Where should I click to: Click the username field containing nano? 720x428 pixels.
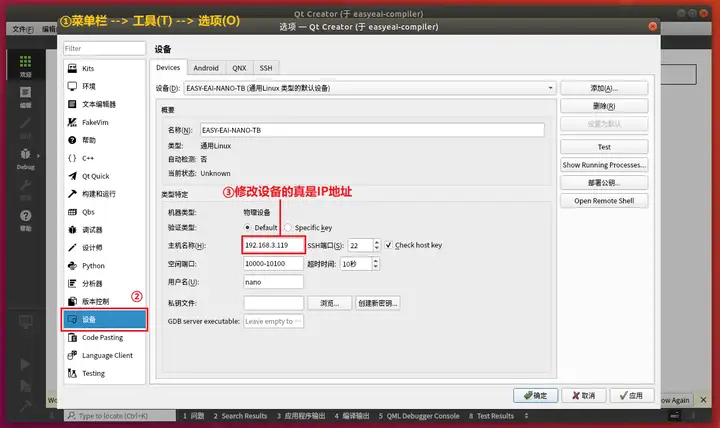click(273, 282)
